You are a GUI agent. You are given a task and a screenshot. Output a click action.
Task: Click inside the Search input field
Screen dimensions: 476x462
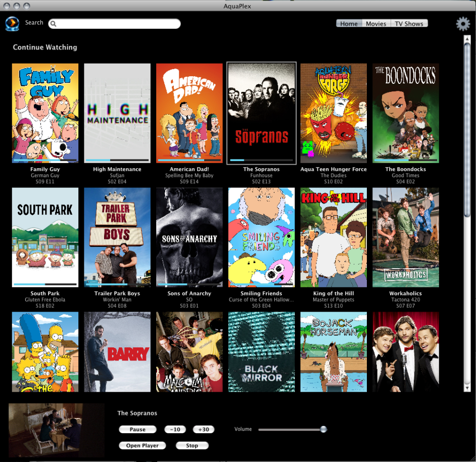coord(114,24)
